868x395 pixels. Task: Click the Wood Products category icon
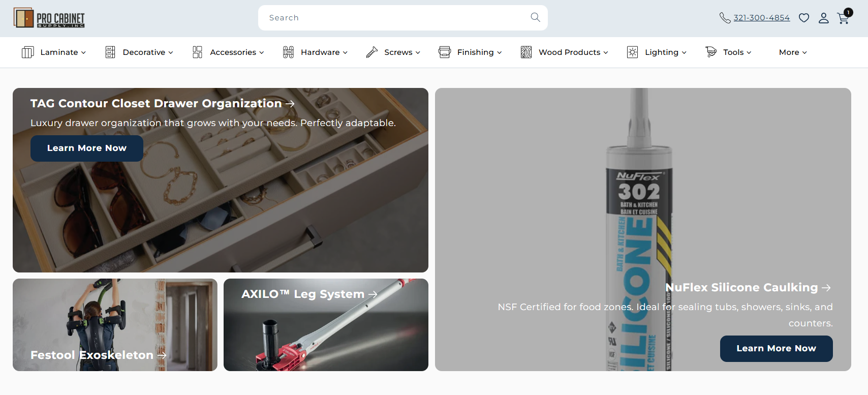526,52
